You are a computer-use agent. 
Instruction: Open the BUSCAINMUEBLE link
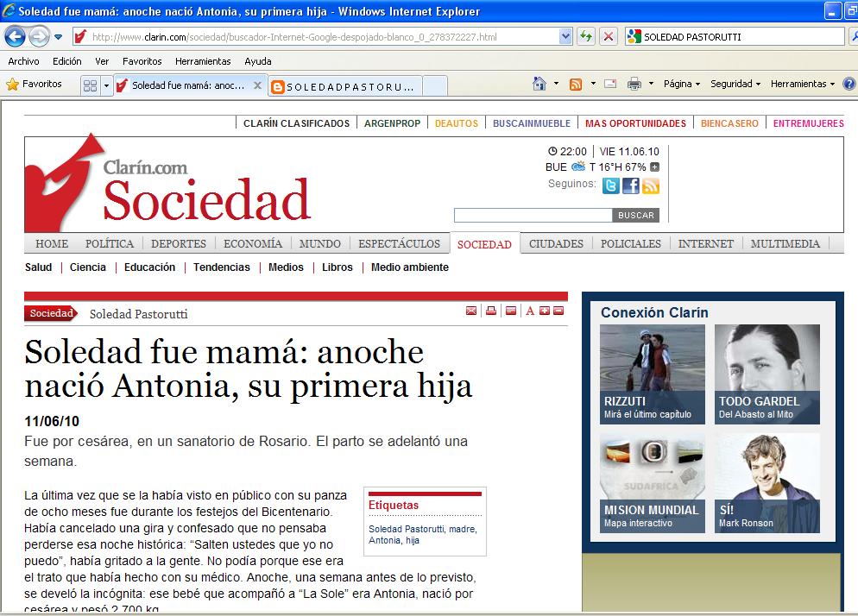click(x=532, y=123)
